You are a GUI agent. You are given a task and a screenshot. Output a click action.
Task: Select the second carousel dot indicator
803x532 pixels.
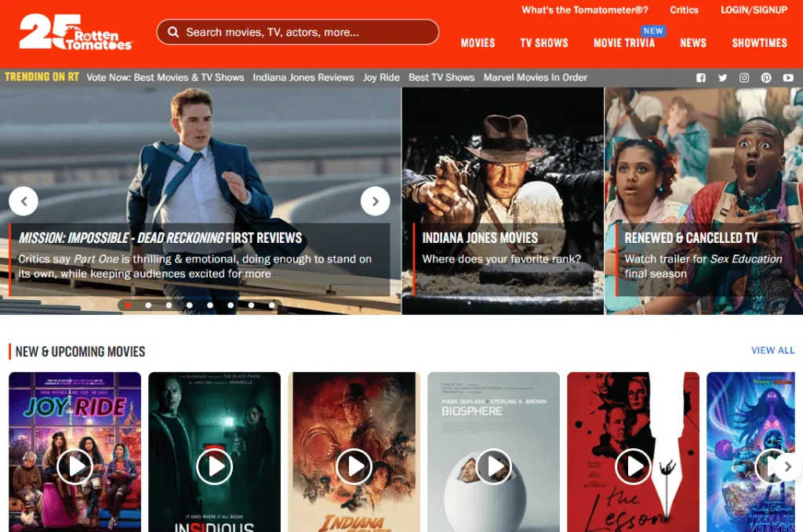(x=148, y=306)
